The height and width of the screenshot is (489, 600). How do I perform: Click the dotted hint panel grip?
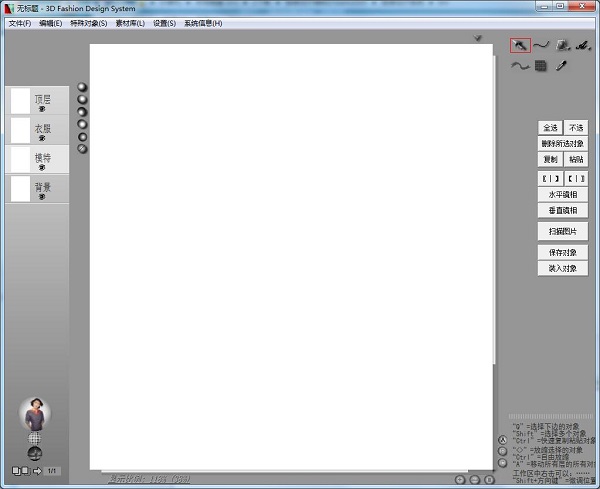[551, 416]
